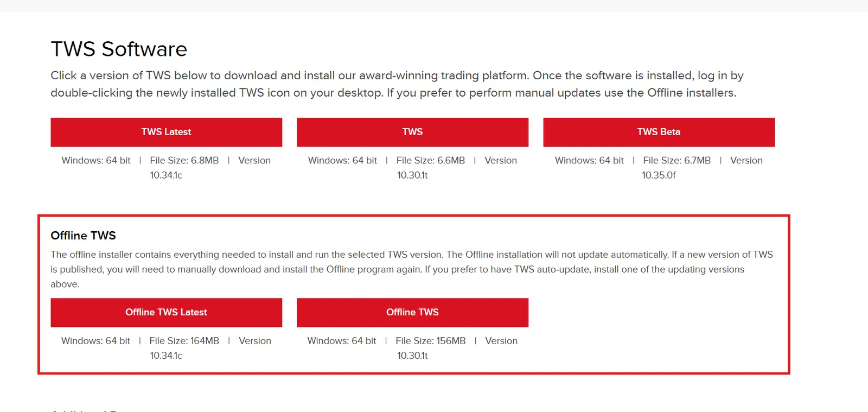Click the paragraph starting "The offline installer contains"
868x412 pixels.
click(412, 269)
